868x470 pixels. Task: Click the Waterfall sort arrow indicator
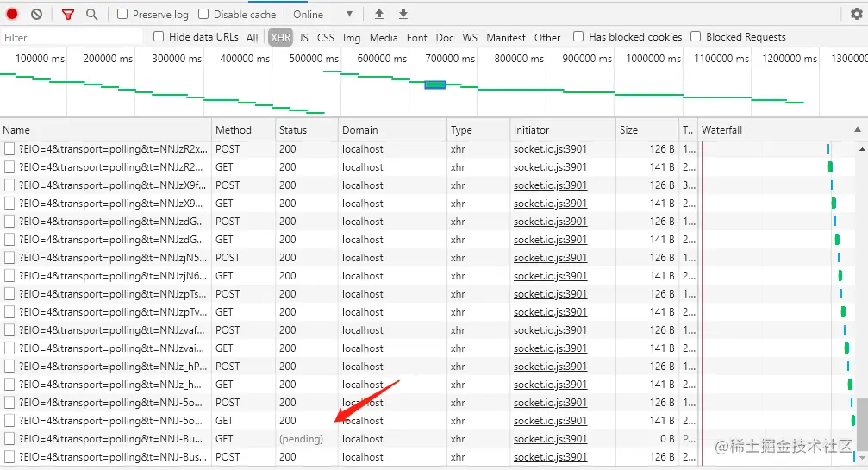click(x=858, y=129)
